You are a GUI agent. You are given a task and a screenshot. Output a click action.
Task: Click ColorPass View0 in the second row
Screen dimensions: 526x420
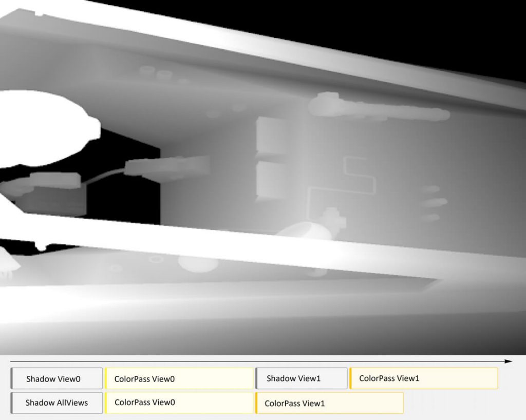point(178,403)
